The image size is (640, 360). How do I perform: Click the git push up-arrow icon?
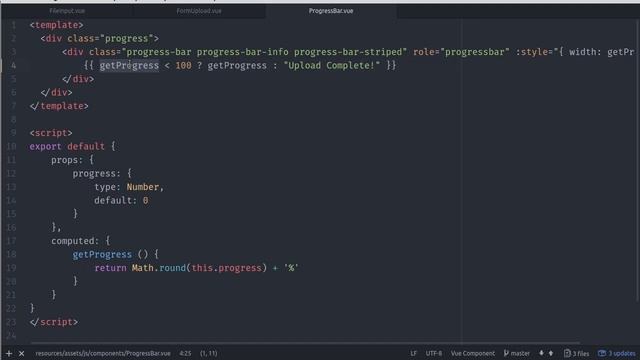(551, 353)
